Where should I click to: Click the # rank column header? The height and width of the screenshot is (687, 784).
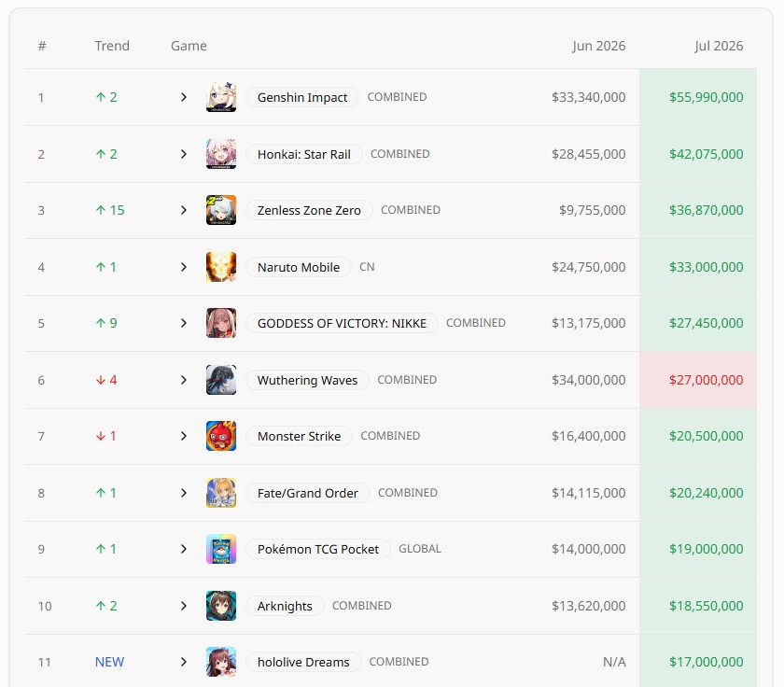[x=42, y=46]
